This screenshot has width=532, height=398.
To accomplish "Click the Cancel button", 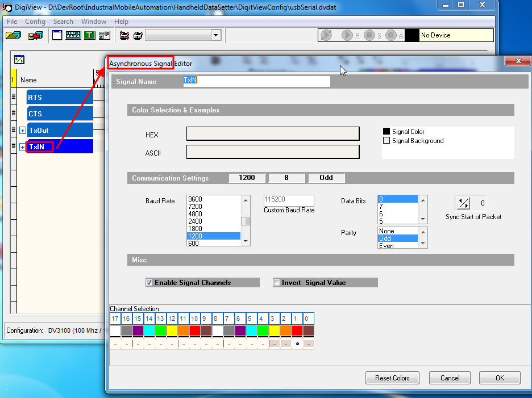I will pos(450,378).
